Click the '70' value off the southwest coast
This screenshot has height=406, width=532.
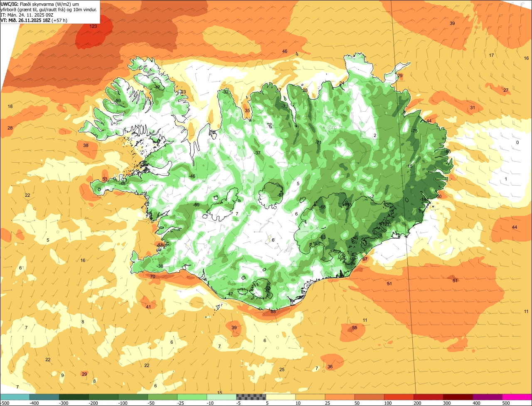[153, 276]
